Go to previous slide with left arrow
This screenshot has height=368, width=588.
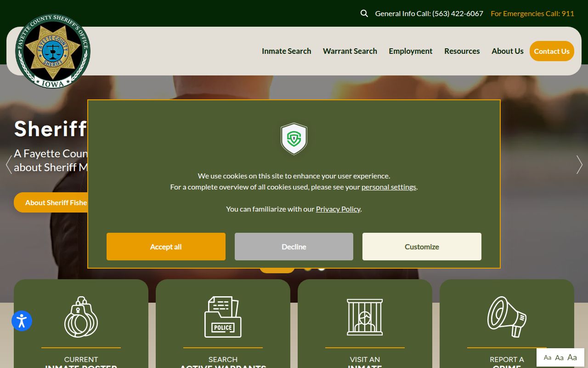[8, 165]
